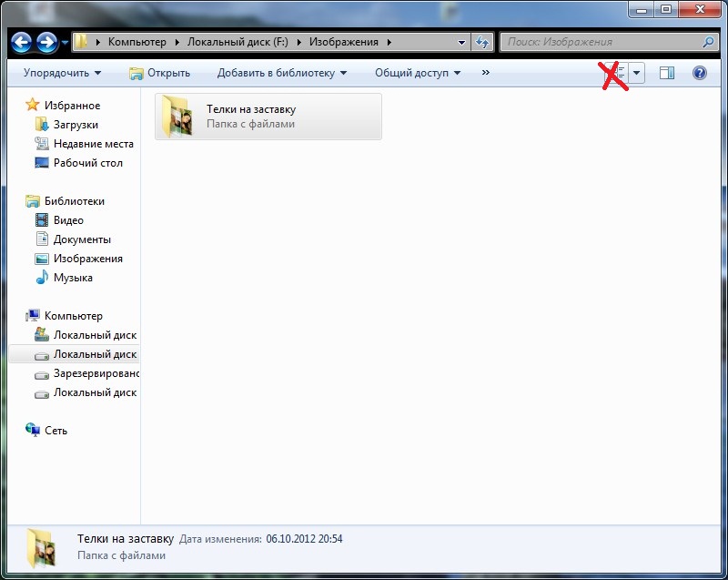Image resolution: width=728 pixels, height=580 pixels.
Task: Open Help with the question mark icon
Action: [699, 73]
